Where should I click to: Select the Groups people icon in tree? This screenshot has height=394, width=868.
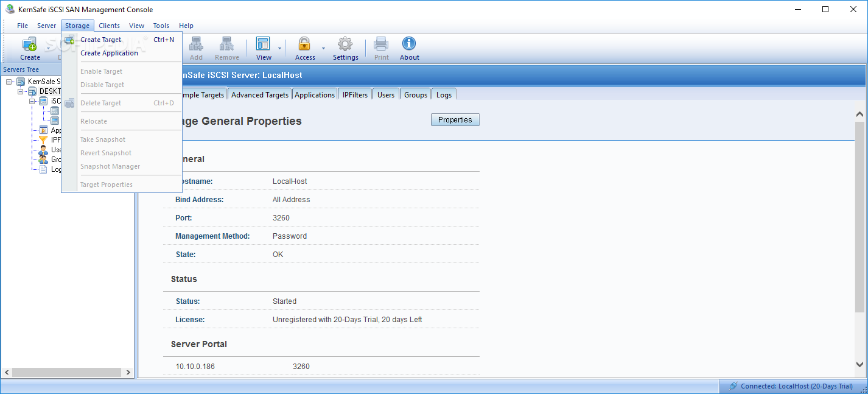pyautogui.click(x=43, y=160)
